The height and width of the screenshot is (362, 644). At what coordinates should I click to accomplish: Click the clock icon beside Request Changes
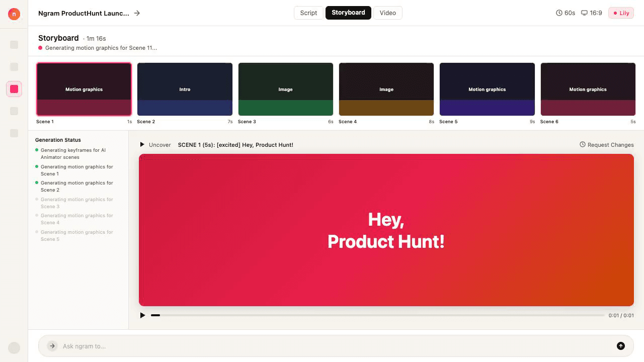point(583,145)
